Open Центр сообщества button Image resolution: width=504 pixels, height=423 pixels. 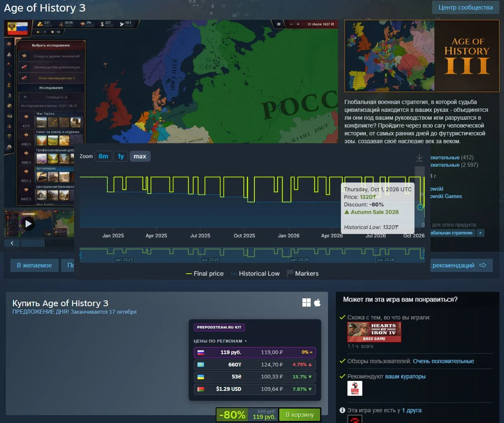[466, 7]
